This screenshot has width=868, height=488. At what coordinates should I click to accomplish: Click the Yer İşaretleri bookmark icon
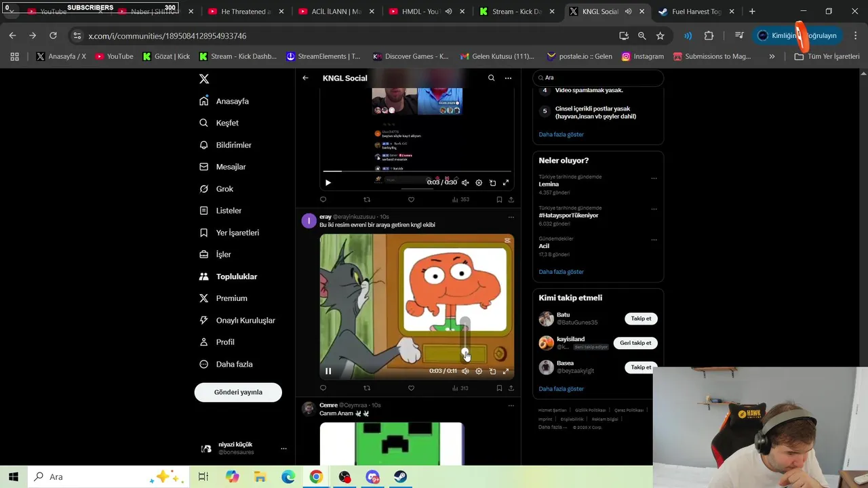point(203,232)
